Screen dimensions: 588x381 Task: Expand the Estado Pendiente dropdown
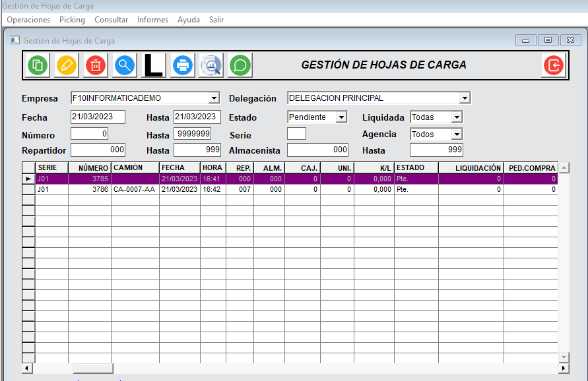(341, 117)
